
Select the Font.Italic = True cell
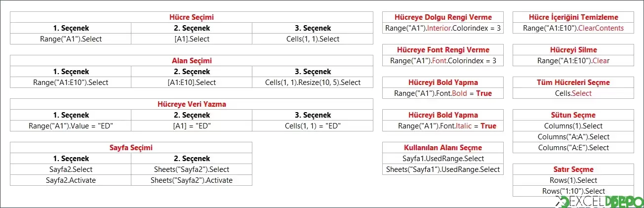[443, 126]
